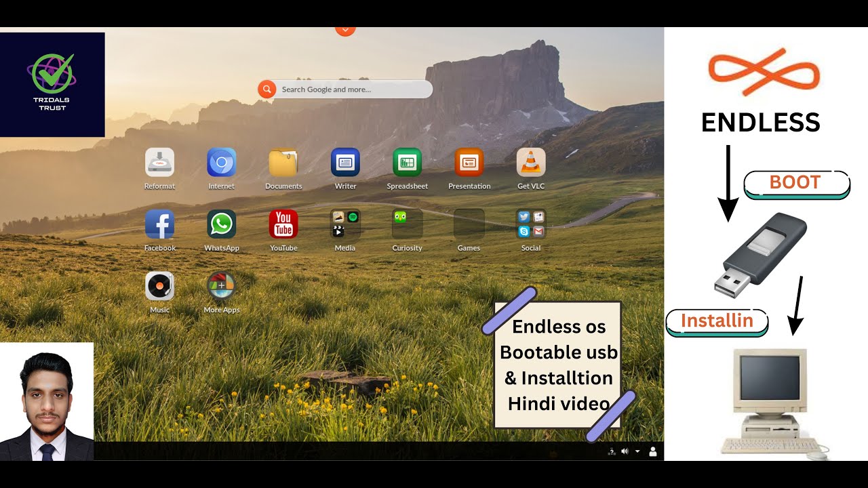Click the orange search magnifier button
Screen dimensions: 868x488
point(267,89)
